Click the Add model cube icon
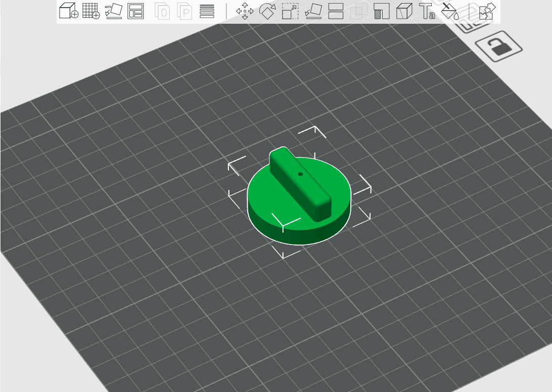This screenshot has width=552, height=392. point(68,11)
